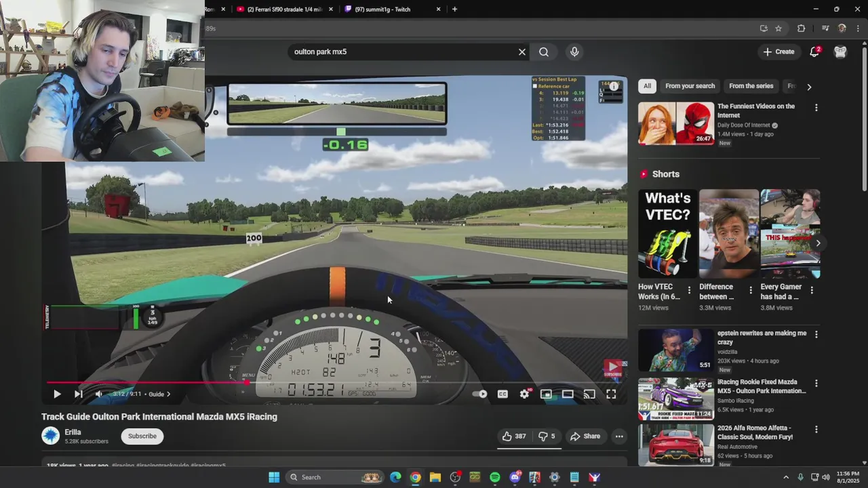Open options for Funniest Videos recommendation
This screenshot has height=488, width=868.
pos(816,108)
